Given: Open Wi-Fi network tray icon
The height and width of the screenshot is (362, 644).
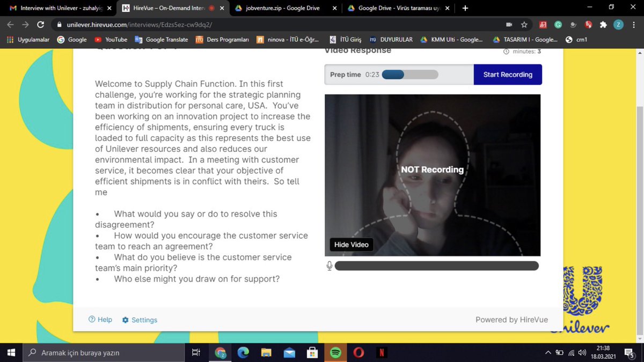Looking at the screenshot, I should 571,352.
